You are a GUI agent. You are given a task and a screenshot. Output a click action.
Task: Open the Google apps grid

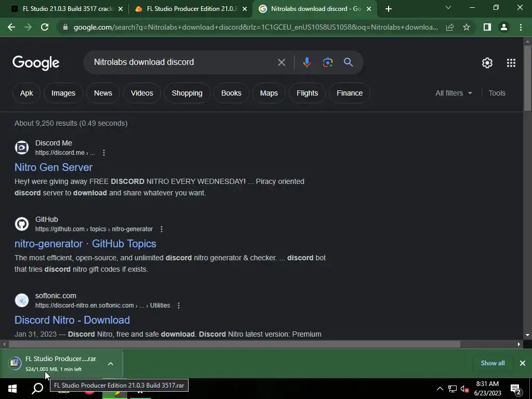[x=511, y=63]
